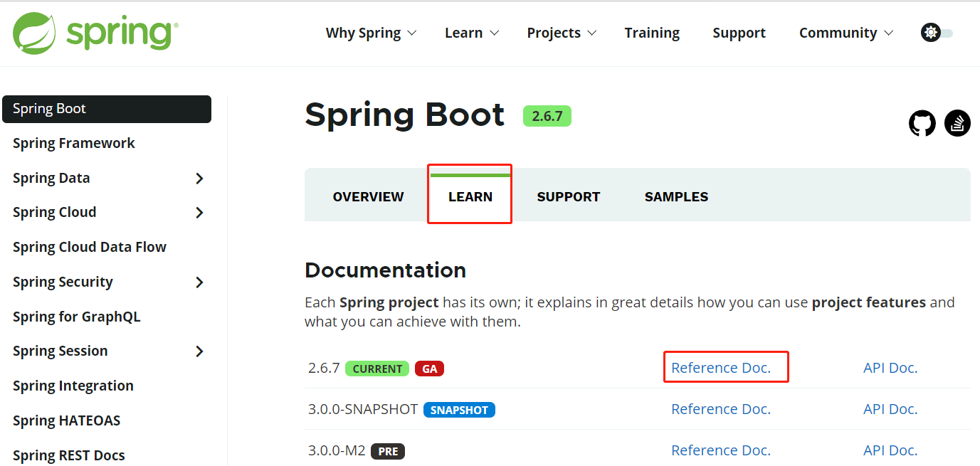Open Spring Cloud project in sidebar

(x=54, y=212)
